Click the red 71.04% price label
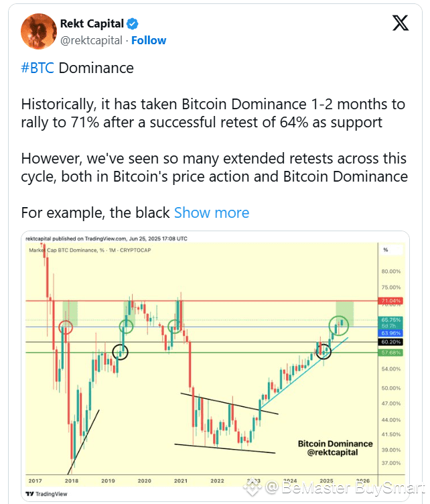 point(390,300)
